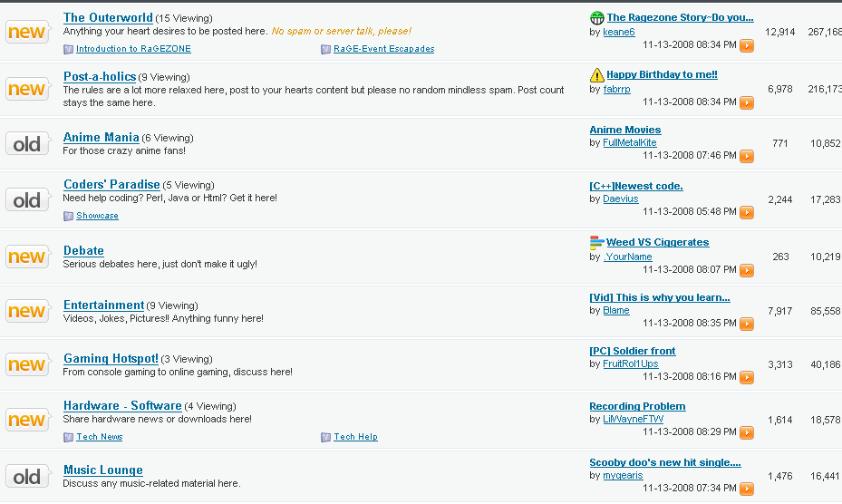
Task: Click the subforum icon next to Showcase
Action: point(69,217)
